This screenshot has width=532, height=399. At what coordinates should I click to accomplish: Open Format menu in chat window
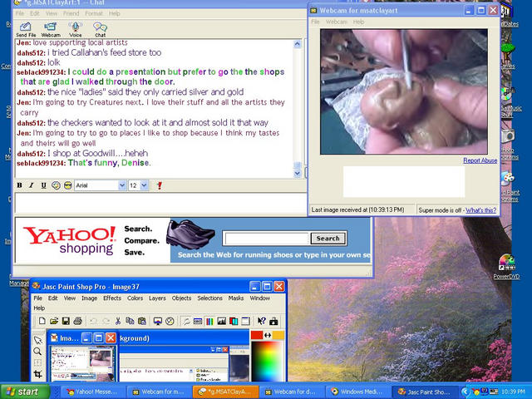click(94, 13)
